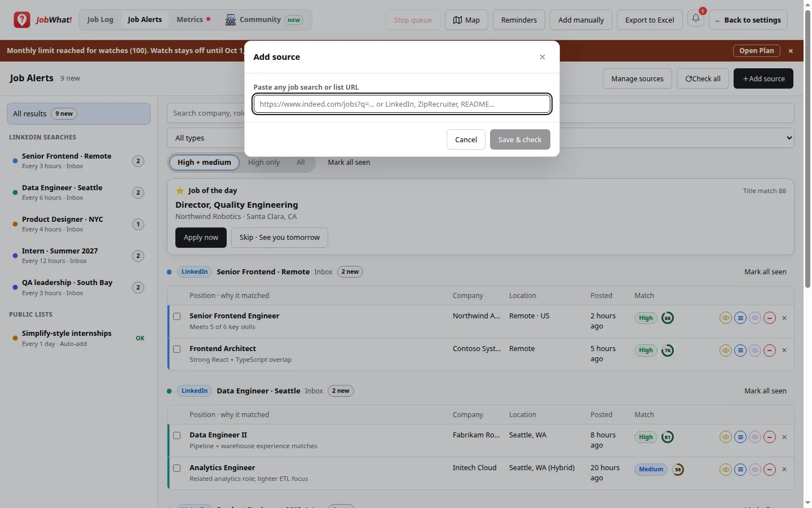Click the JobWhat! logo icon
Viewport: 812px width, 508px height.
[22, 20]
